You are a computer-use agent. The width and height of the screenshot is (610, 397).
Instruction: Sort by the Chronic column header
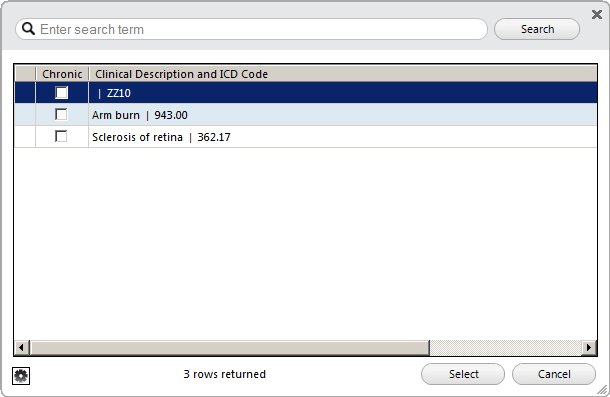[x=62, y=74]
